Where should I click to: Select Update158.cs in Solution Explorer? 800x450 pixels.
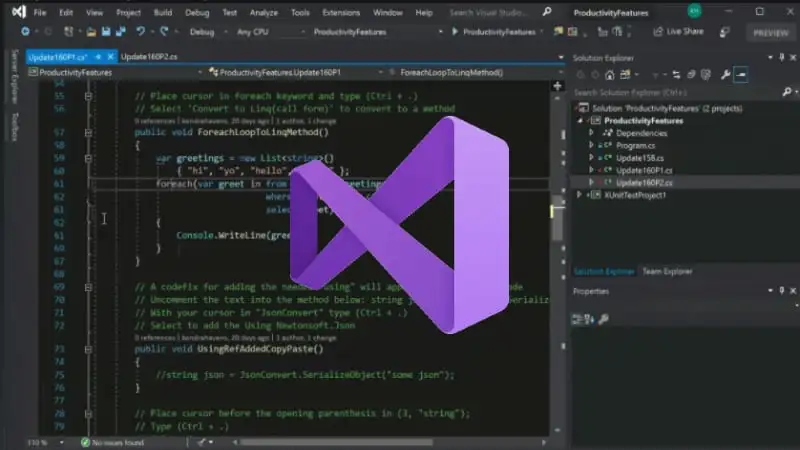[x=639, y=158]
